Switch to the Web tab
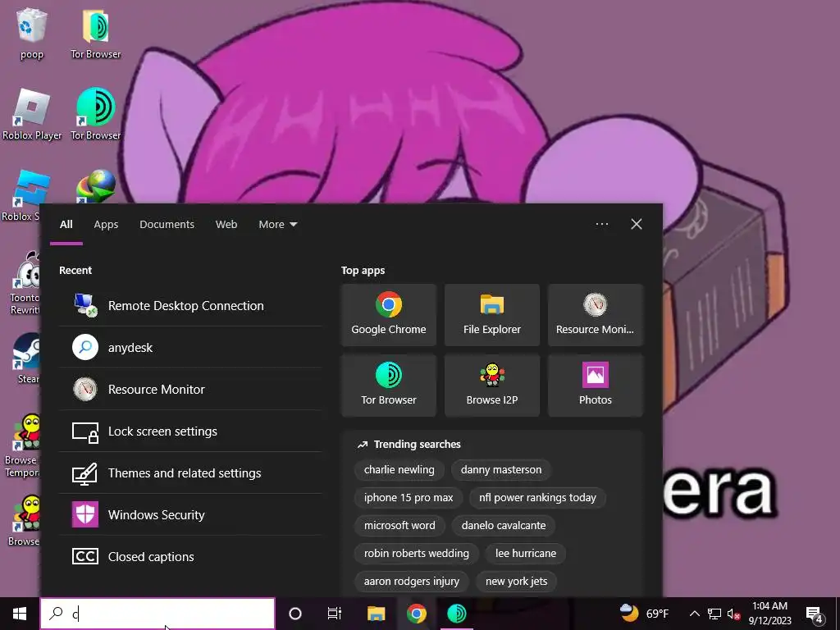The height and width of the screenshot is (630, 840). (x=226, y=225)
